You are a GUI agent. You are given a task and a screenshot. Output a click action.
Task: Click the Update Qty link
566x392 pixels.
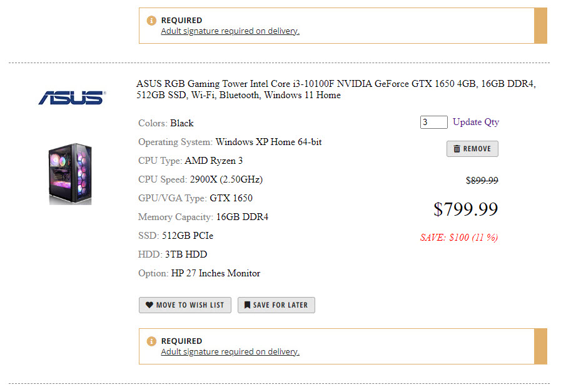[476, 122]
